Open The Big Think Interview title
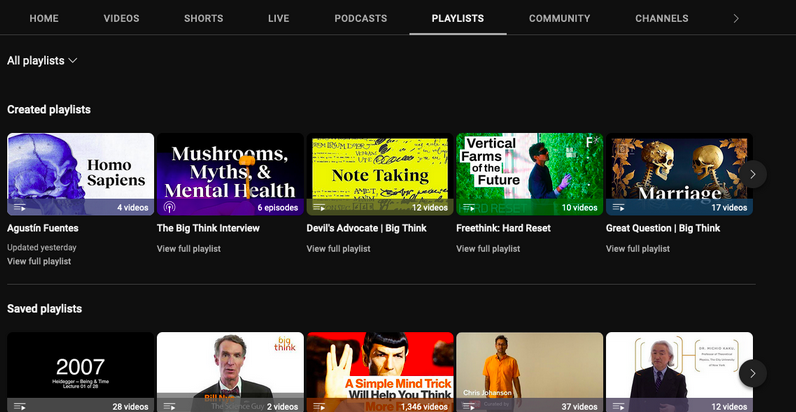Viewport: 796px width, 412px height. pos(208,228)
